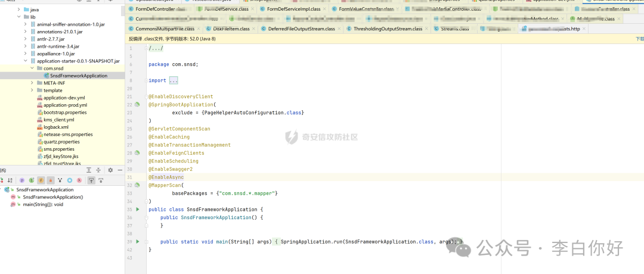
Task: Expand the META-INF folder
Action: 32,83
